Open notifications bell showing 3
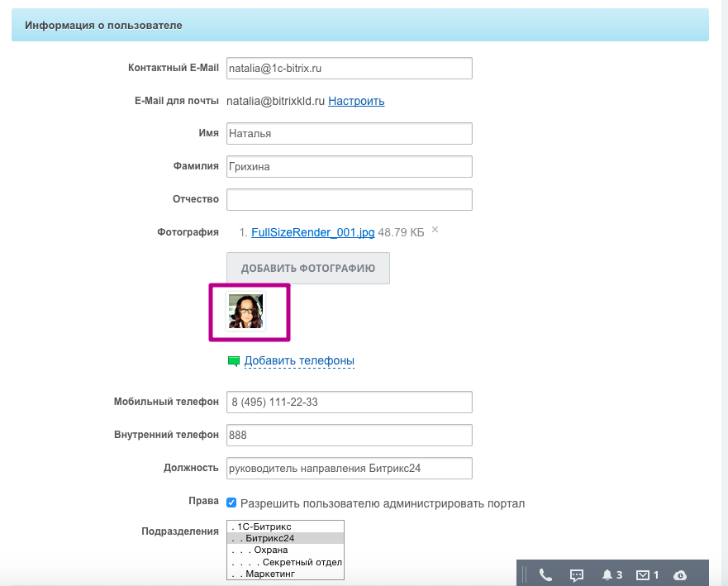Viewport: 728px width, 586px height. click(x=612, y=575)
